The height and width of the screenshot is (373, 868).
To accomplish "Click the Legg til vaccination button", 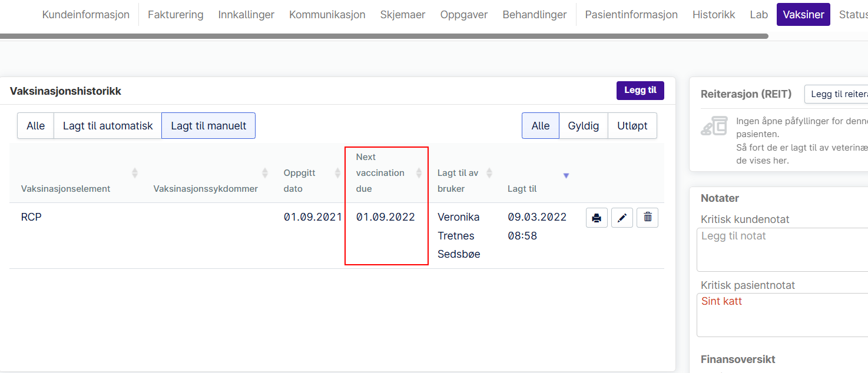I will 640,91.
